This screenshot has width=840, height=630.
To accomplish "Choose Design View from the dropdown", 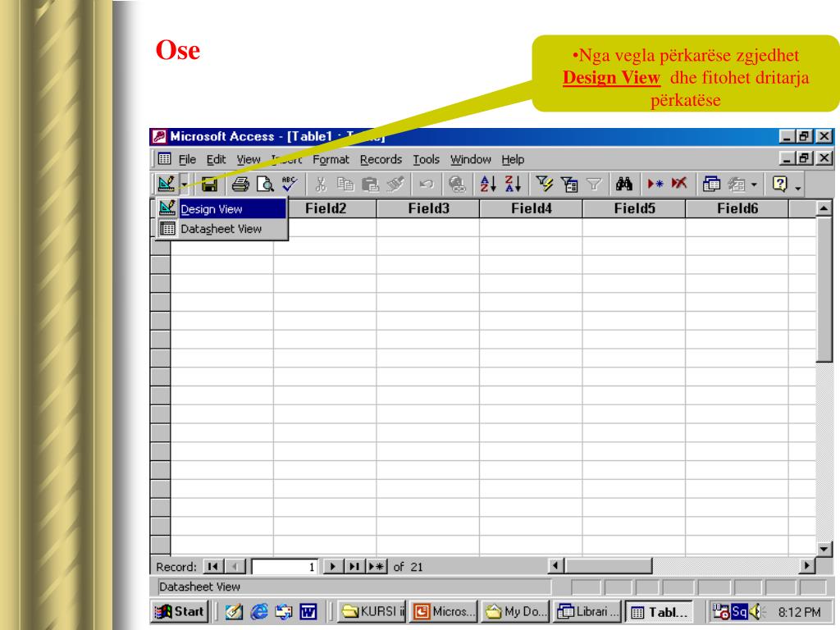I will coord(221,209).
